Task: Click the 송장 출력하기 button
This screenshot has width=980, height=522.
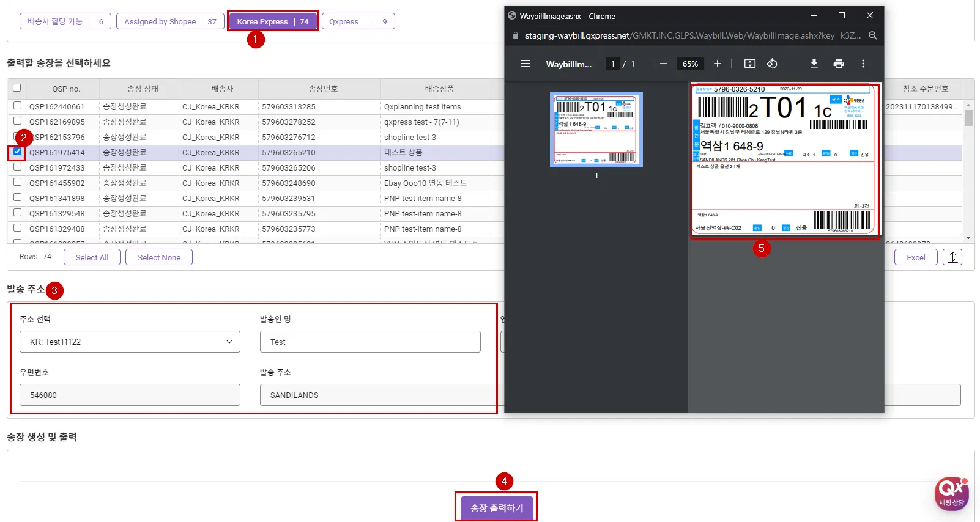Action: (496, 507)
